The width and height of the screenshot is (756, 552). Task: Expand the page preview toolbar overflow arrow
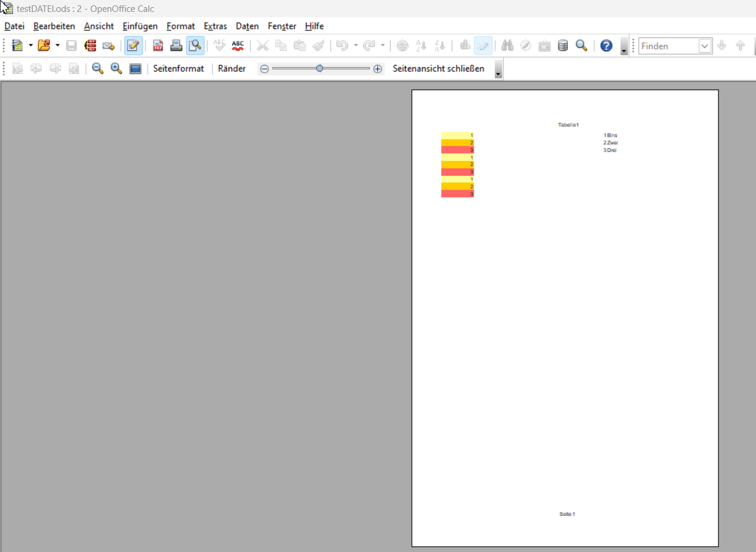pos(498,69)
